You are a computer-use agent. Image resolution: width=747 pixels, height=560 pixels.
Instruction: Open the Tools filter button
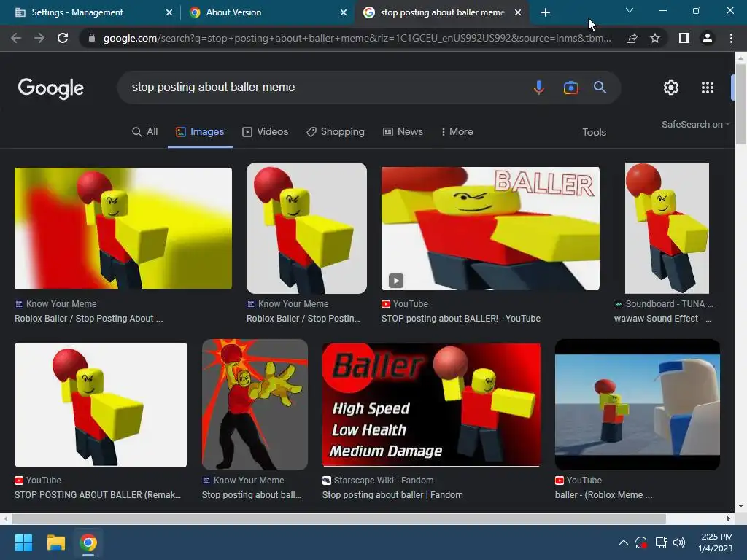click(594, 132)
